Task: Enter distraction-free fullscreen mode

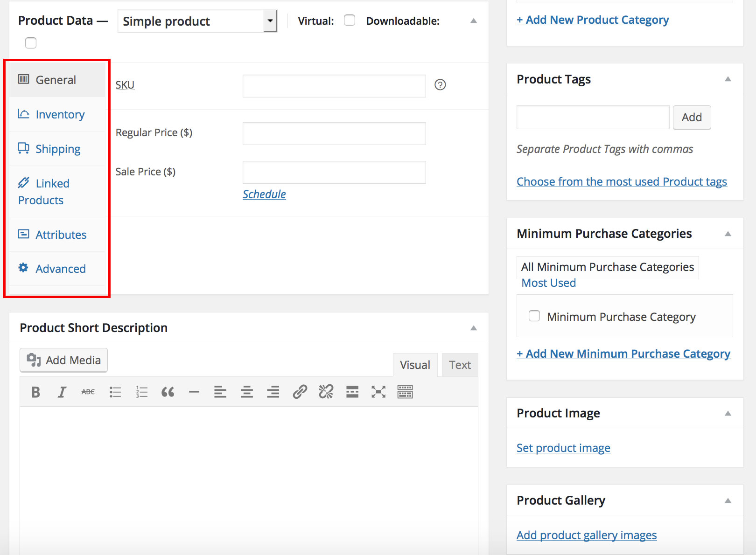Action: (378, 392)
